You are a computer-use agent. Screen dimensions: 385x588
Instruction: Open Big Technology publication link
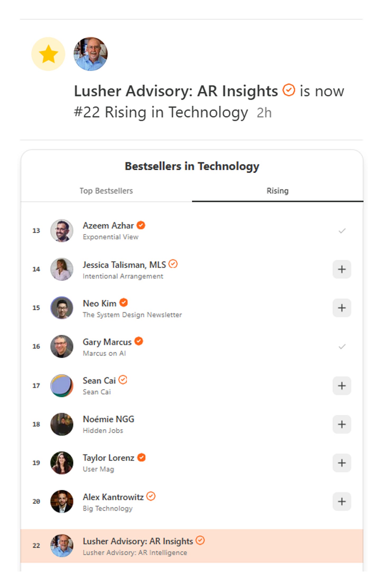(x=108, y=508)
